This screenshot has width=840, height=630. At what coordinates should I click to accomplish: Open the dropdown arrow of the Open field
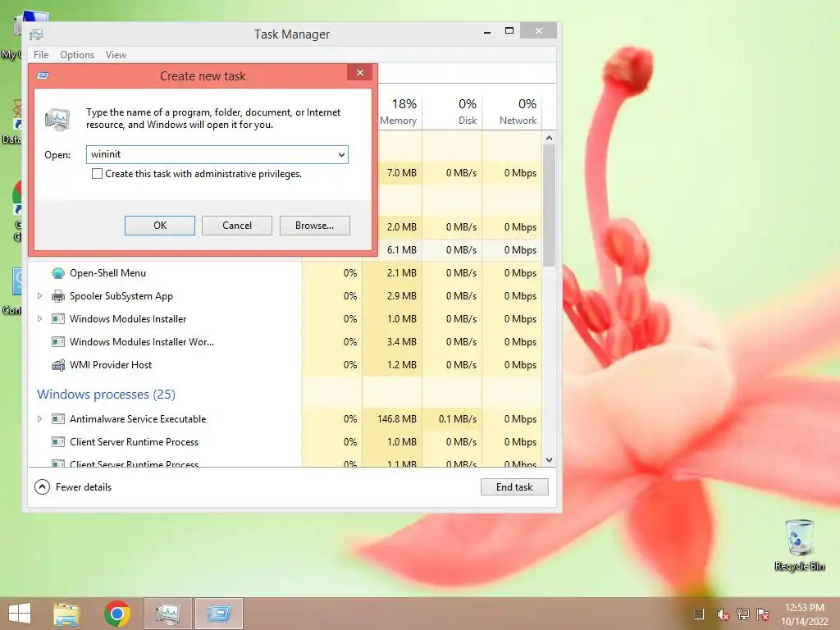(x=341, y=155)
